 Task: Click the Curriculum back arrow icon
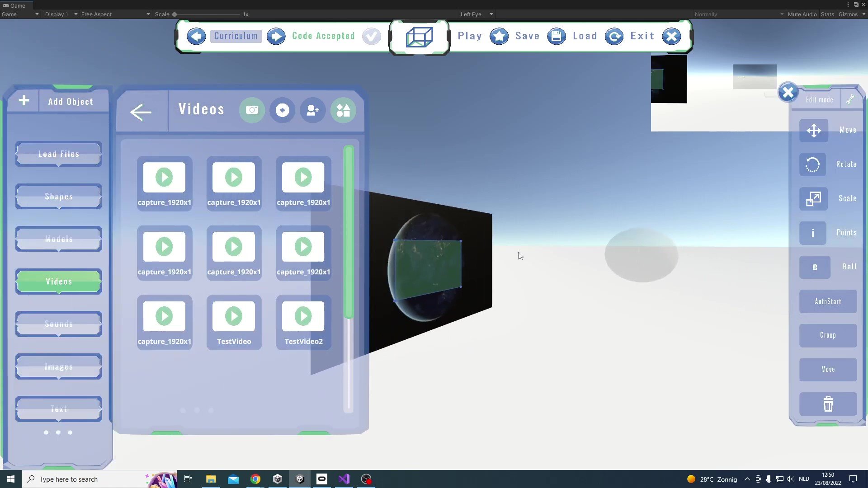(x=196, y=36)
